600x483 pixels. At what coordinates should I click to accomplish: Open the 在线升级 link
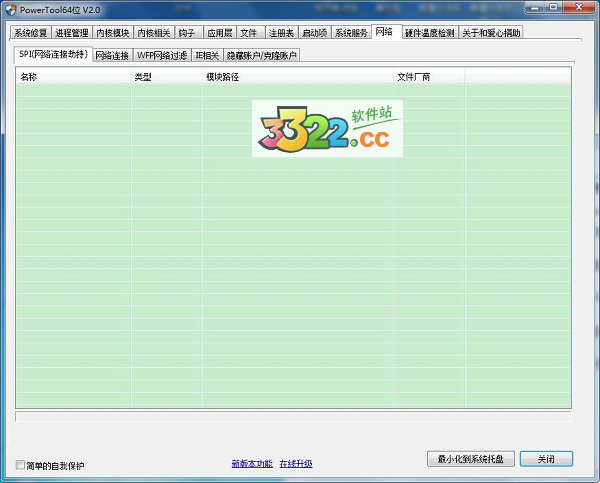[x=296, y=464]
